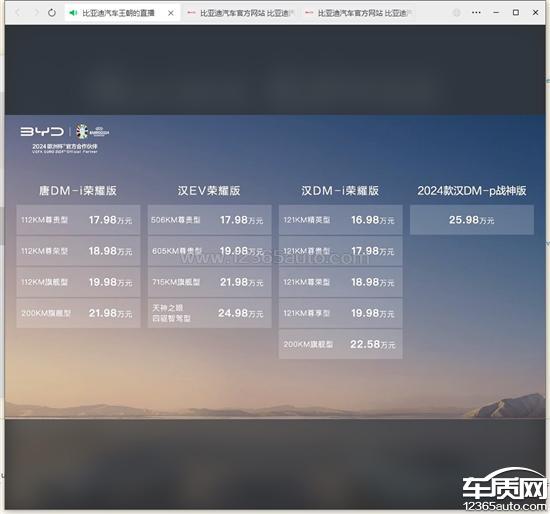This screenshot has width=550, height=514.
Task: Select 汉EV 715KM旗舰型 21.98万元 row
Action: click(209, 282)
